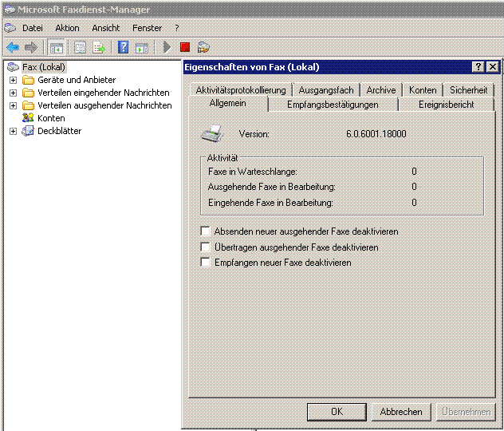Viewport: 504px width, 431px height.
Task: Toggle the action pane toolbar icon
Action: click(x=142, y=48)
